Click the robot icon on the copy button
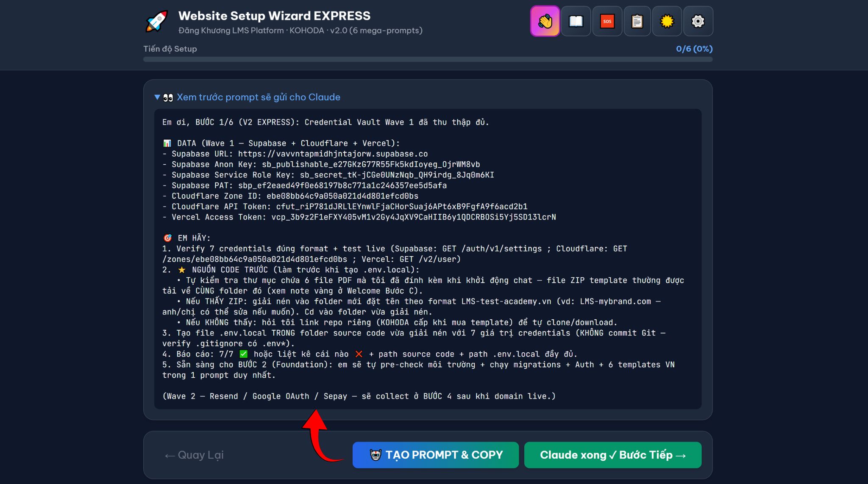 pyautogui.click(x=376, y=455)
